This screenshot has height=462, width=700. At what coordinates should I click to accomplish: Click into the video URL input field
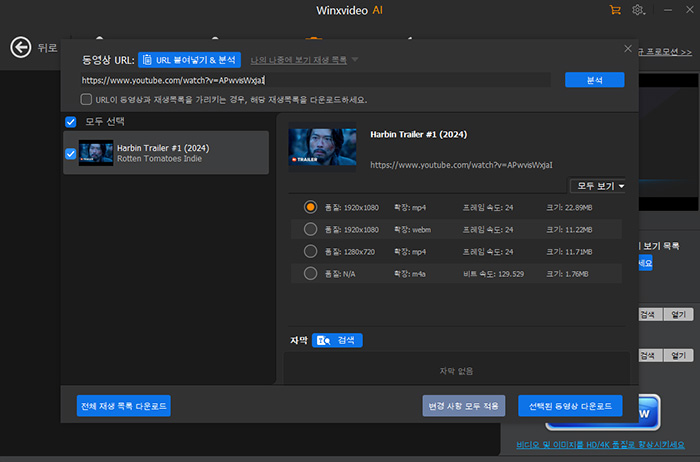[x=315, y=80]
